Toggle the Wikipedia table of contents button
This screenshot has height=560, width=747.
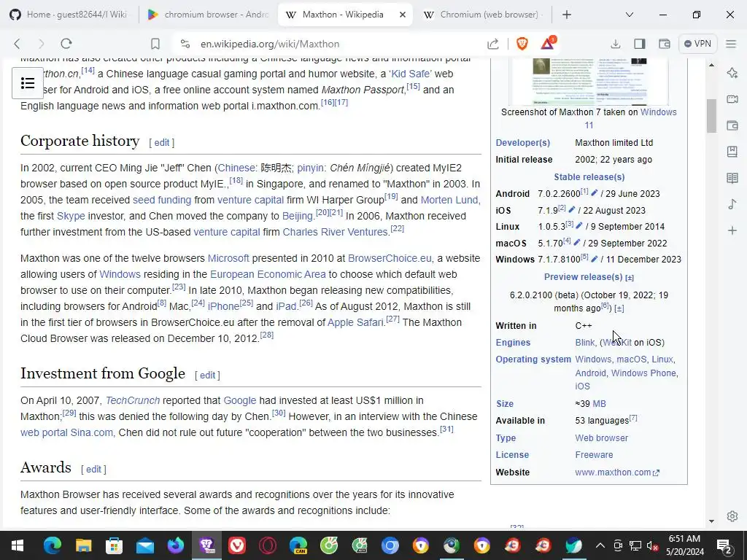(x=28, y=83)
